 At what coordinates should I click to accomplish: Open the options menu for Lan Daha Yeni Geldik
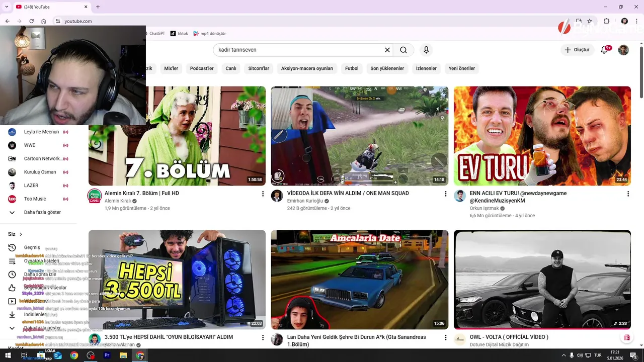pos(445,337)
